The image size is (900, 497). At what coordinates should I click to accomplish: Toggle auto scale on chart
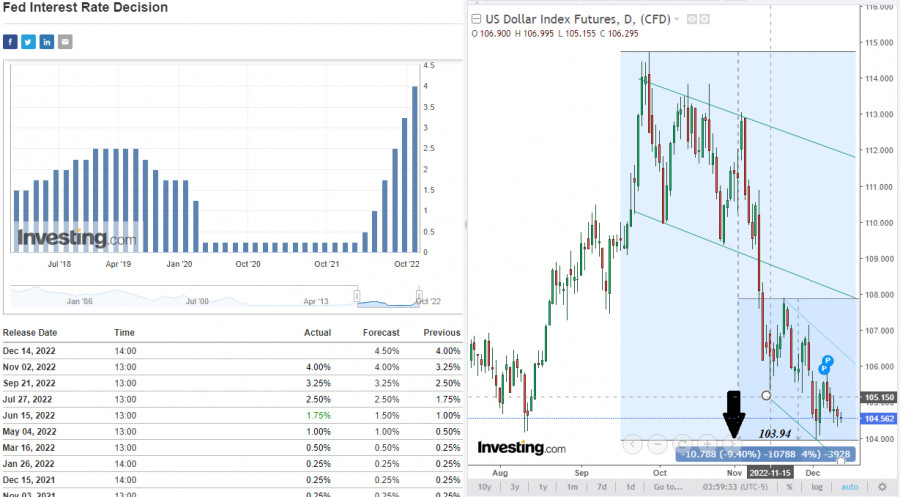(847, 487)
